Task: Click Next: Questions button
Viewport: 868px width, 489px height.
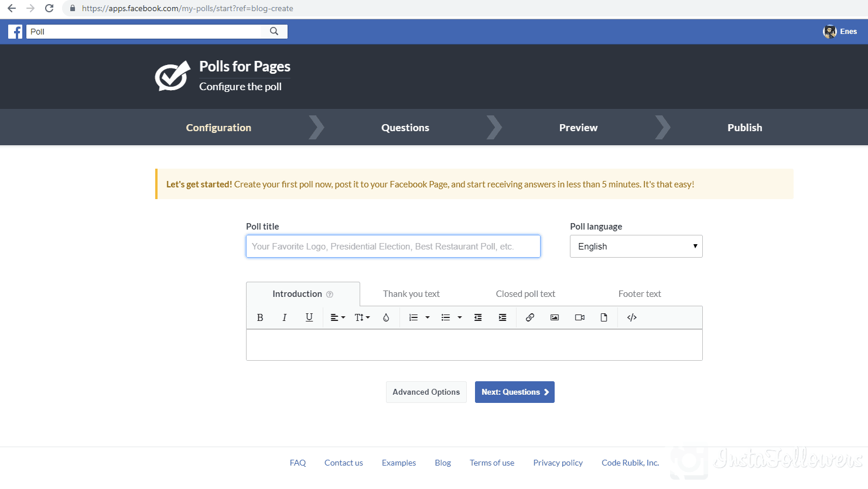Action: tap(514, 392)
